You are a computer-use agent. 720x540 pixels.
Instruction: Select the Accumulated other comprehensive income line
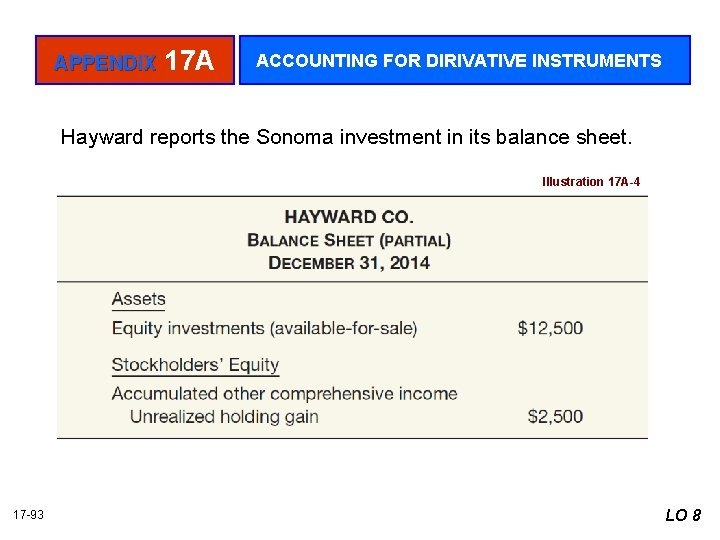pos(284,394)
